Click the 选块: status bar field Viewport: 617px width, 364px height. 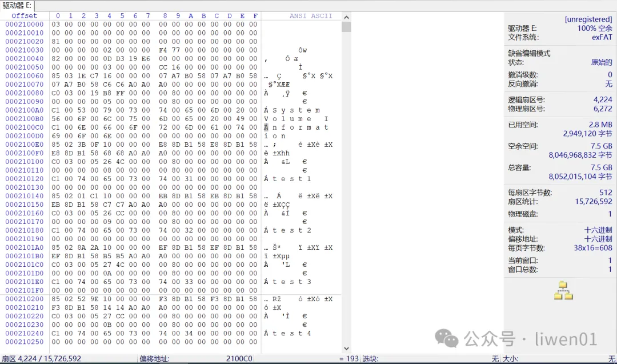(371, 359)
